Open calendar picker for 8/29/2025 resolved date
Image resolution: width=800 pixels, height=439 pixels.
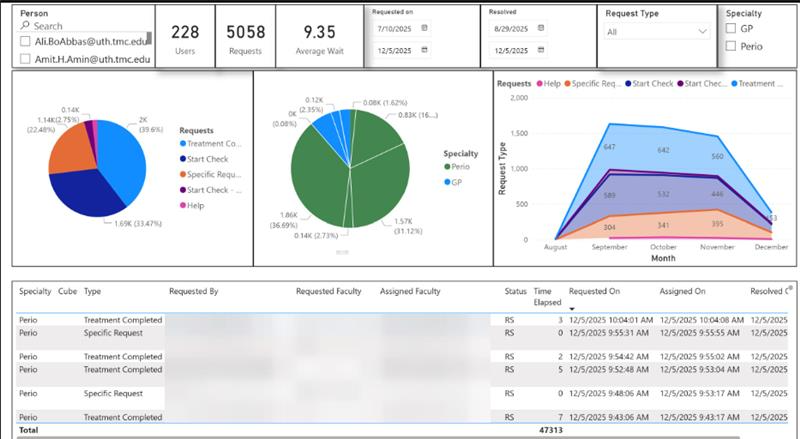pos(541,29)
